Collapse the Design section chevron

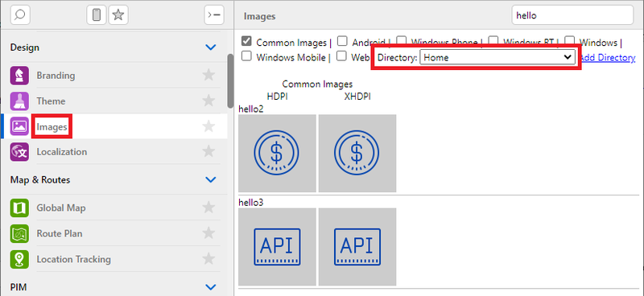211,47
